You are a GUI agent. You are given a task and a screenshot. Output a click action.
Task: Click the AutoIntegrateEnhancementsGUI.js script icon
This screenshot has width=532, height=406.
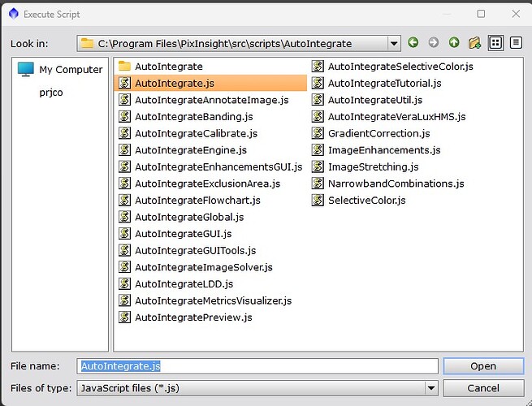[124, 166]
